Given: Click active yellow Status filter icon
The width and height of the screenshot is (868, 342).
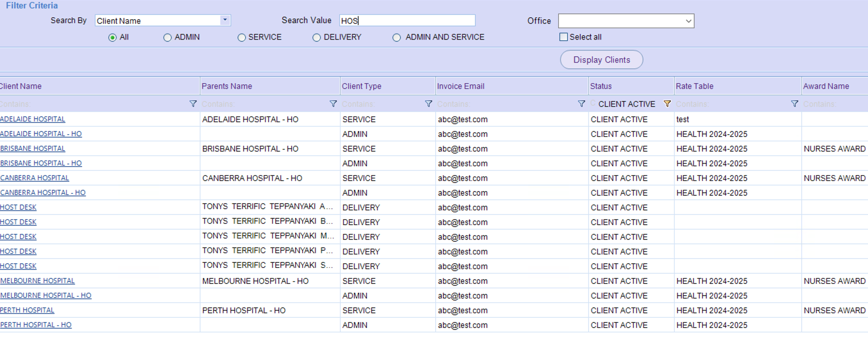Looking at the screenshot, I should 667,104.
